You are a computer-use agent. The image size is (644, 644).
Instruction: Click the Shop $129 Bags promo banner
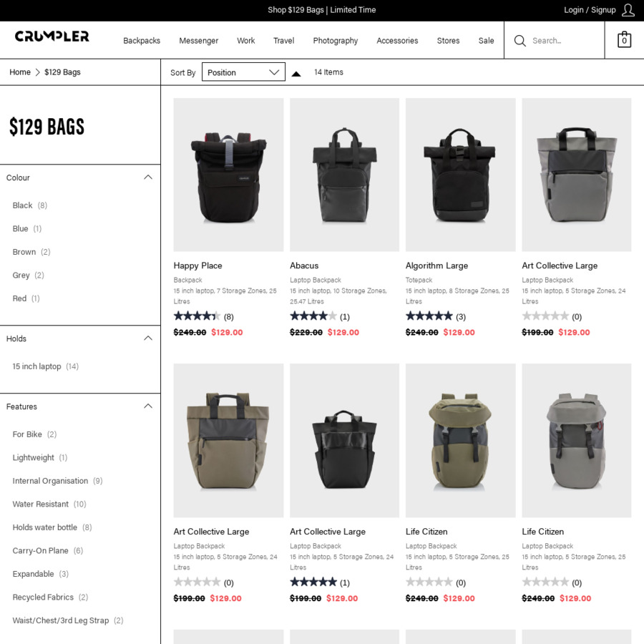click(321, 10)
